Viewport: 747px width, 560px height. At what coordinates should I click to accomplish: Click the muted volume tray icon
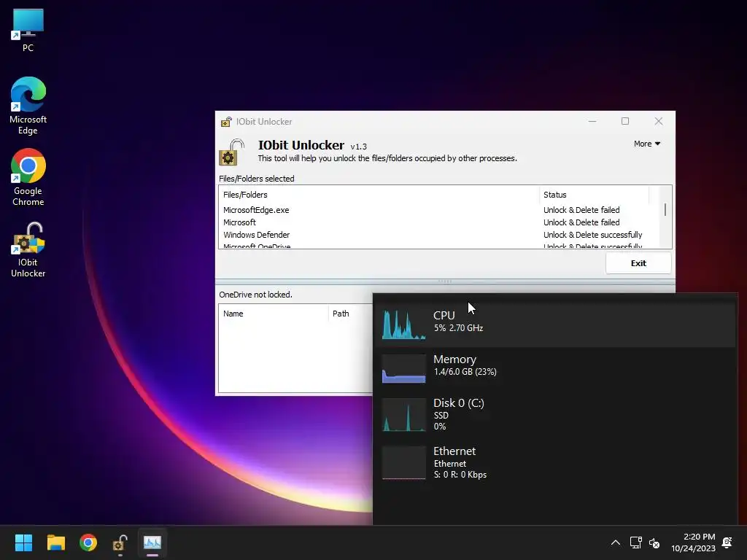(654, 542)
